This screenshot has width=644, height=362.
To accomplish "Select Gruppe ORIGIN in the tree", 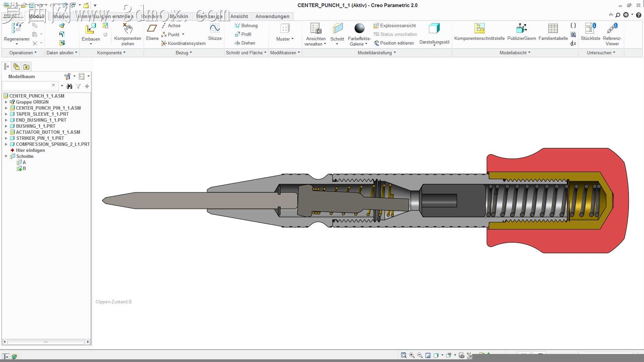I will pos(32,102).
